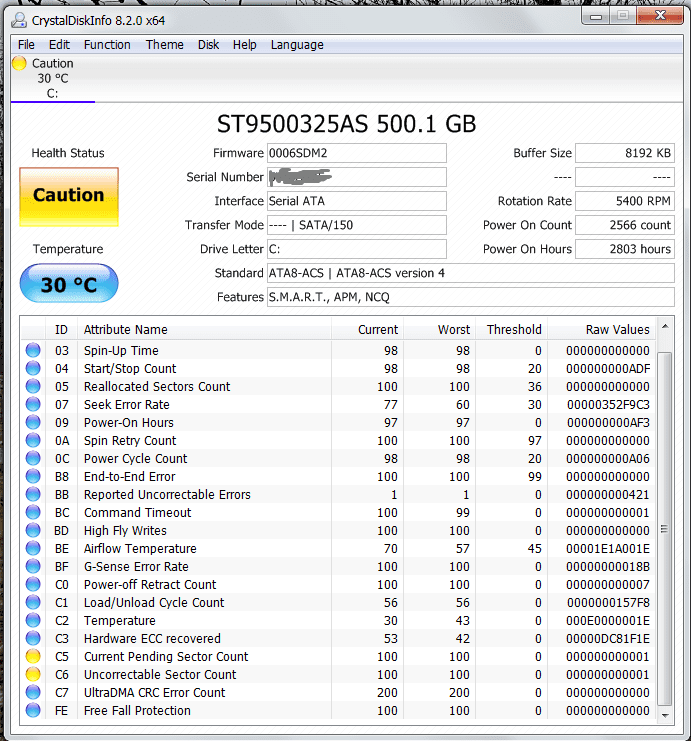The height and width of the screenshot is (741, 691).
Task: Click the status dot for Reported Uncorrectable Errors
Action: 33,494
